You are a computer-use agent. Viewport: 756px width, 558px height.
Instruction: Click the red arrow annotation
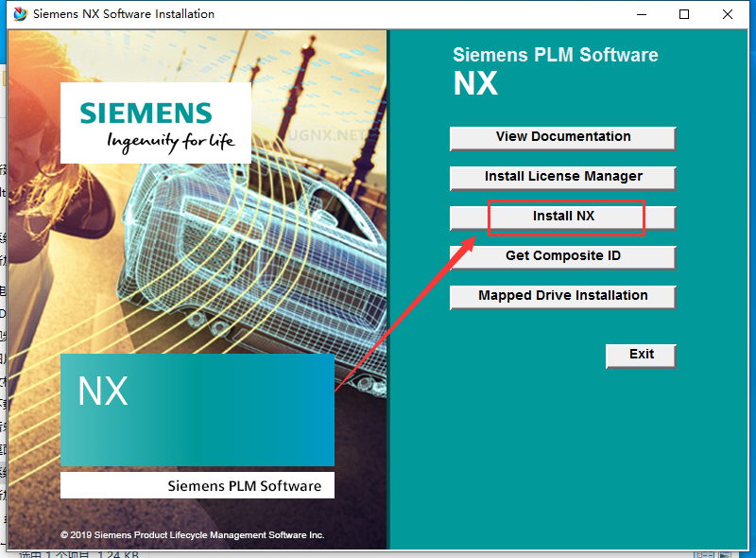point(406,312)
